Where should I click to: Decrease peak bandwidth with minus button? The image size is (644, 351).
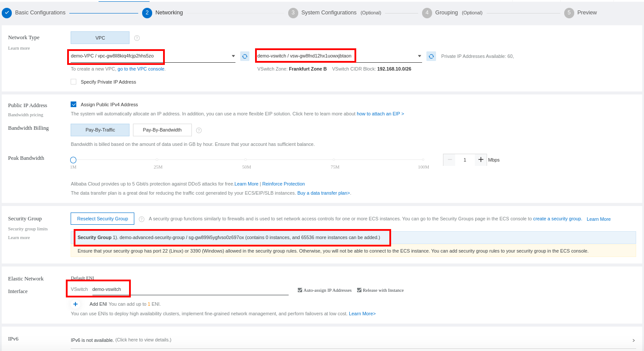(x=450, y=160)
